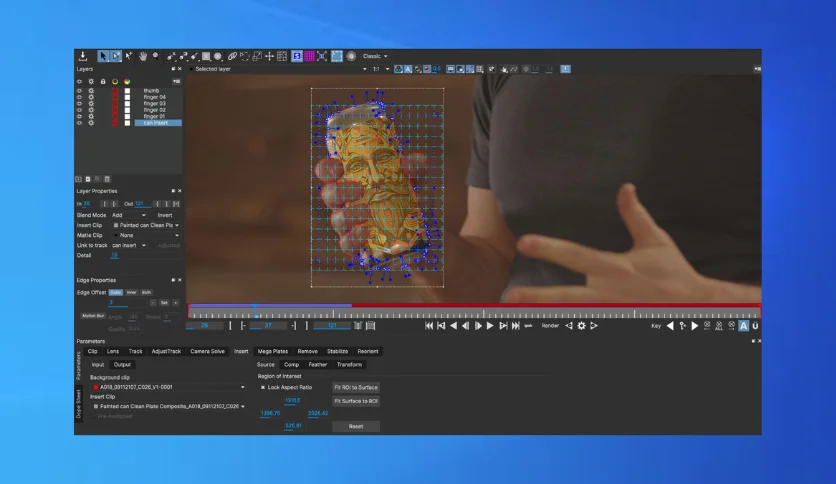Image resolution: width=836 pixels, height=484 pixels.
Task: Select the Outer edge offset option
Action: (x=116, y=293)
